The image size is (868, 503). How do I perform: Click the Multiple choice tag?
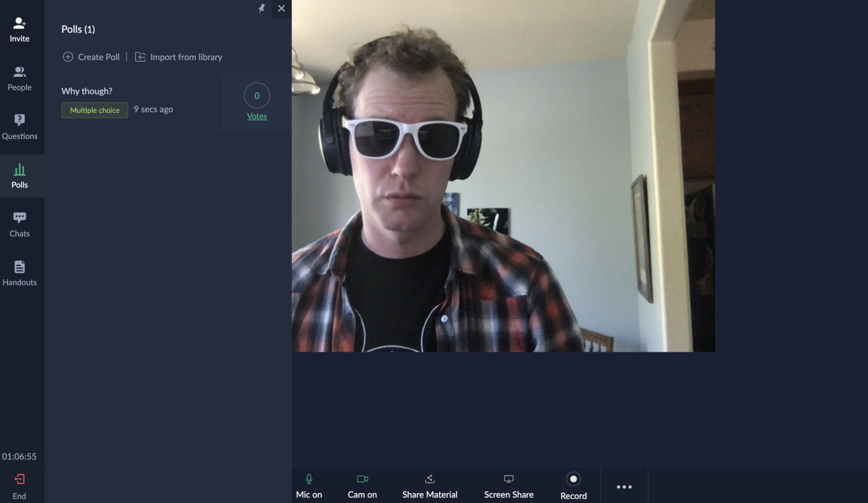[95, 110]
